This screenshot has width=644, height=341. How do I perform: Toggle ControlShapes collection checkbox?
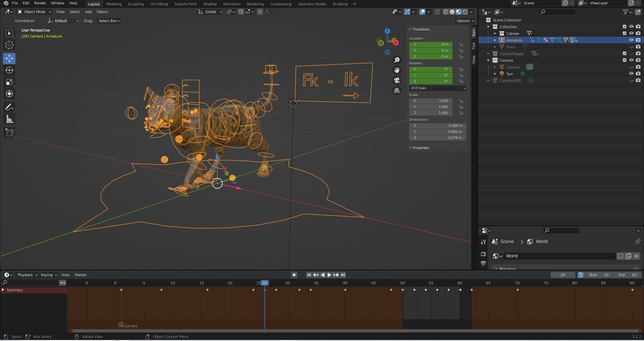click(x=624, y=54)
